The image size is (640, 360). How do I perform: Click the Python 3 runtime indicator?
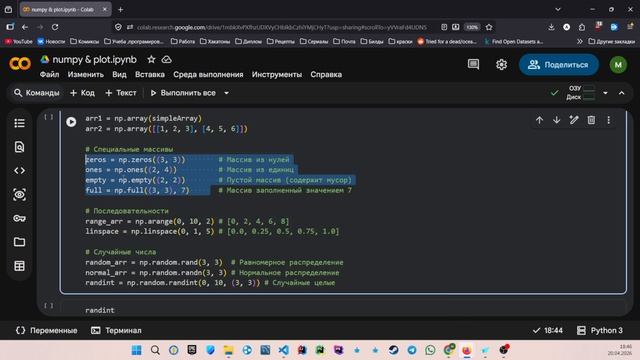click(600, 331)
